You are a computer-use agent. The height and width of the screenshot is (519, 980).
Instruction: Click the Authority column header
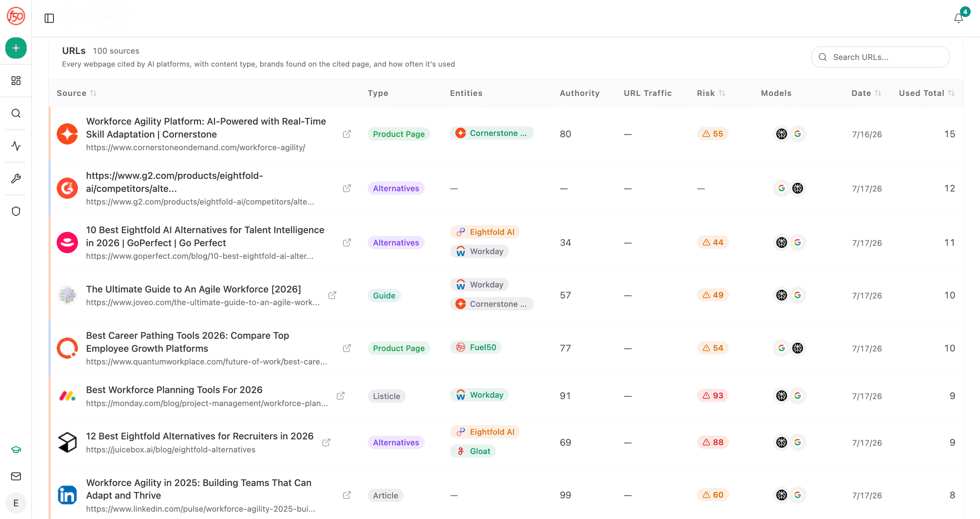(x=579, y=93)
